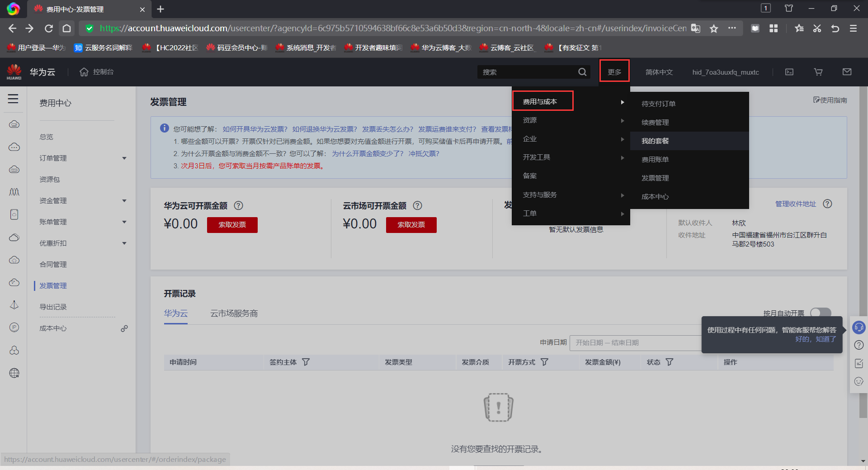Click the floating smiley rating icon

click(859, 381)
